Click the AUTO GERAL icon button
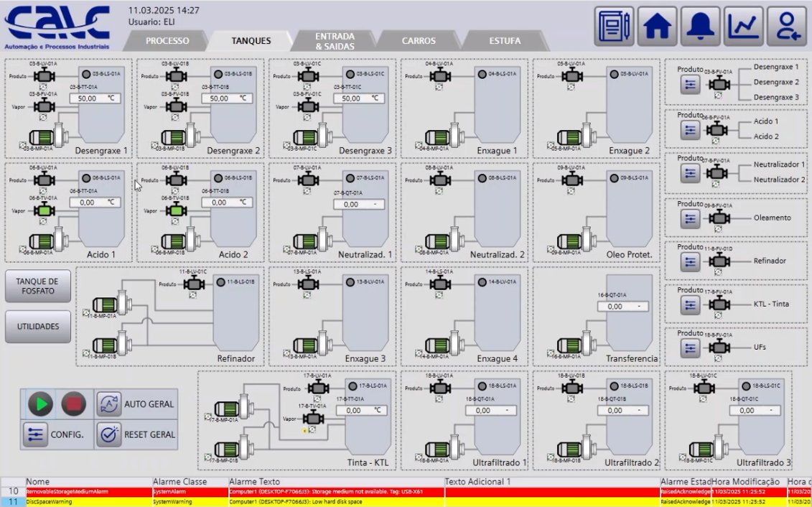 [x=108, y=404]
